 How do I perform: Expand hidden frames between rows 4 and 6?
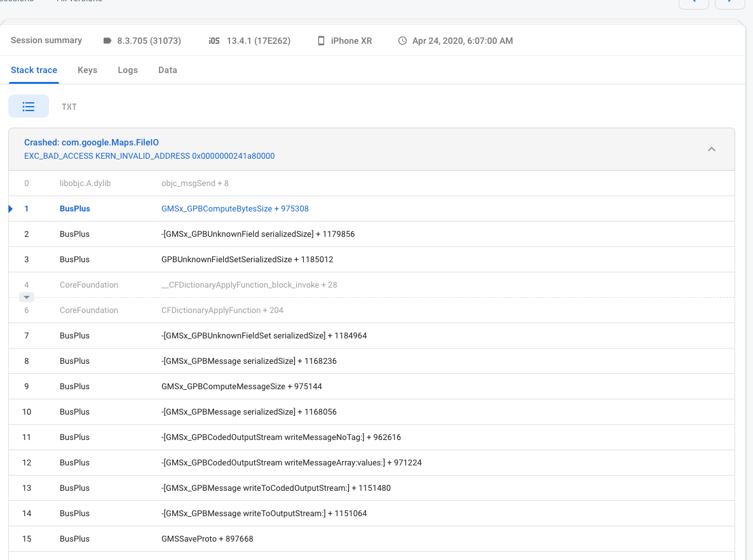tap(26, 297)
